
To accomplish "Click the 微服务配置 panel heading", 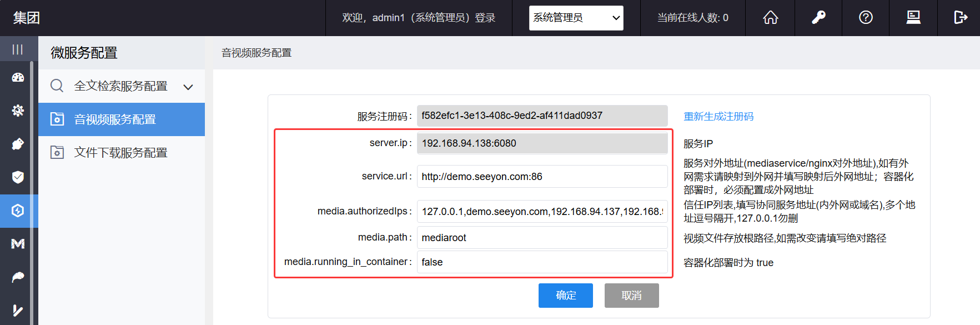I will 84,53.
